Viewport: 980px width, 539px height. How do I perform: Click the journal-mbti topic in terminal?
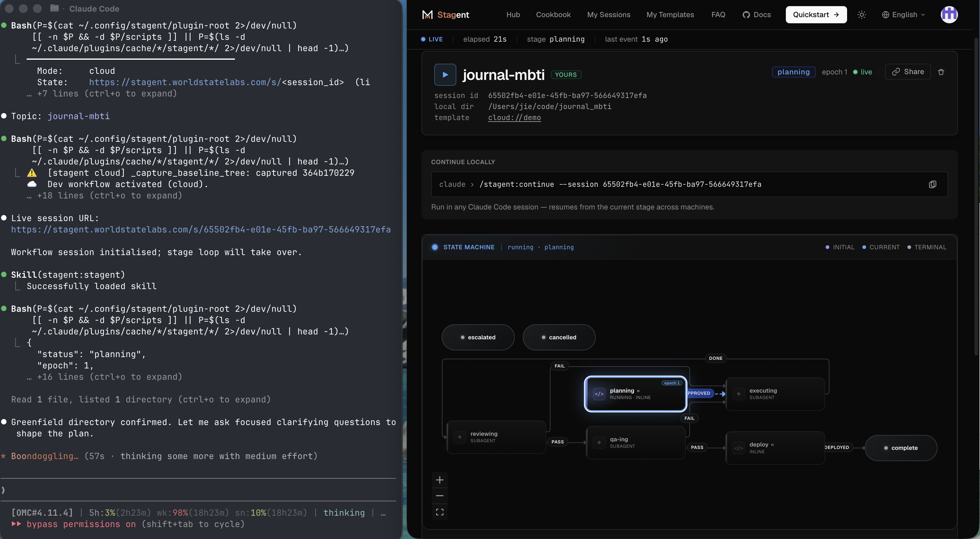[x=78, y=116]
